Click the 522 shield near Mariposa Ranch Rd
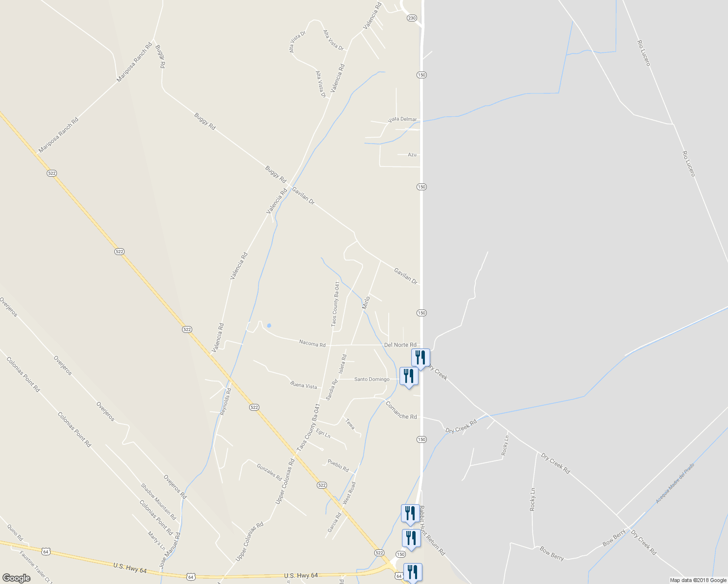728x584 pixels. click(52, 173)
